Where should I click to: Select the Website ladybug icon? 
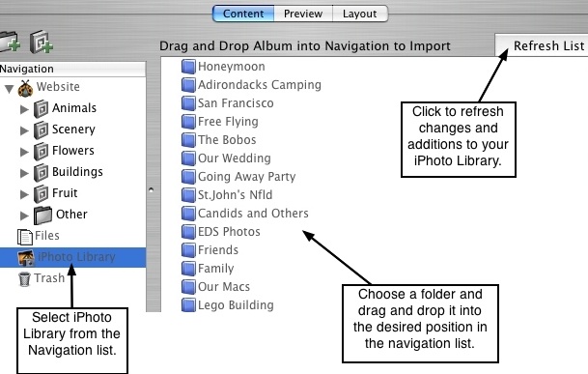point(25,89)
